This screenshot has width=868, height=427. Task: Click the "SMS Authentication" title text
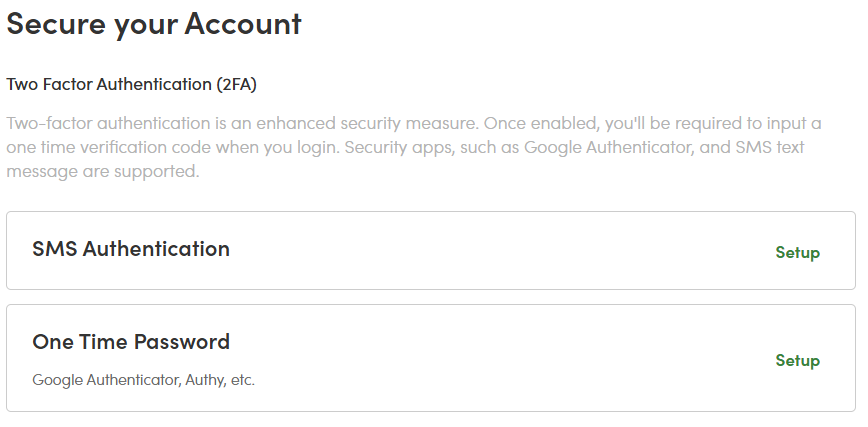[x=131, y=249]
